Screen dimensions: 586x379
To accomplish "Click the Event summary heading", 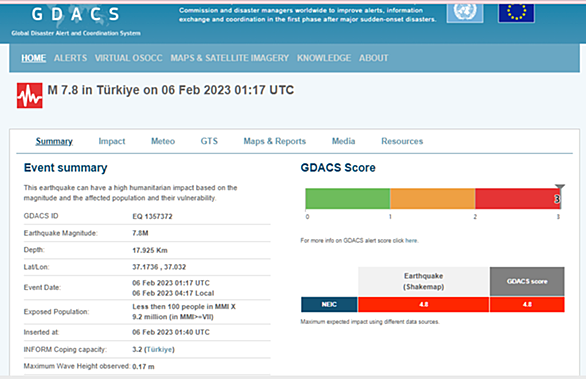I will point(66,168).
